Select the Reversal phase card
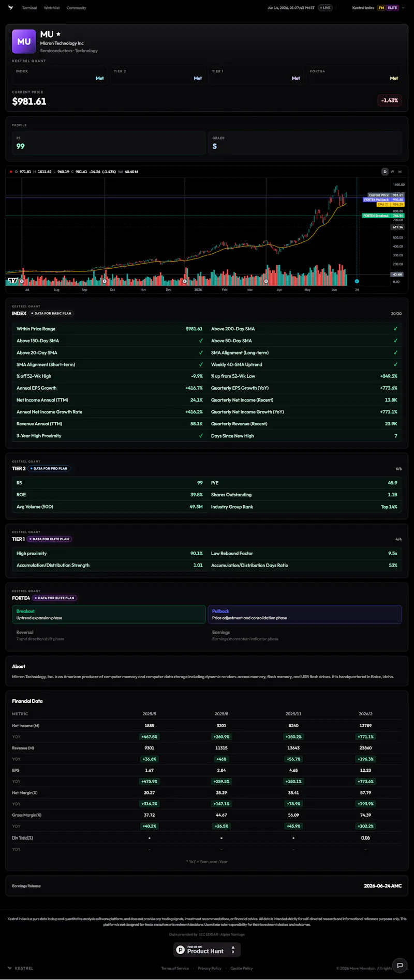Image resolution: width=414 pixels, height=980 pixels. click(109, 635)
